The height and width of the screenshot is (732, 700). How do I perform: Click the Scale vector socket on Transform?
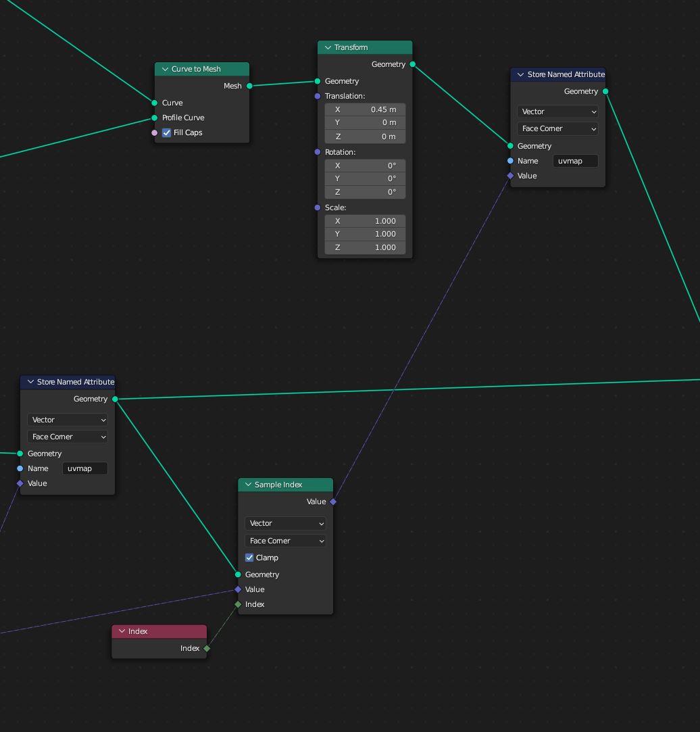click(x=318, y=208)
